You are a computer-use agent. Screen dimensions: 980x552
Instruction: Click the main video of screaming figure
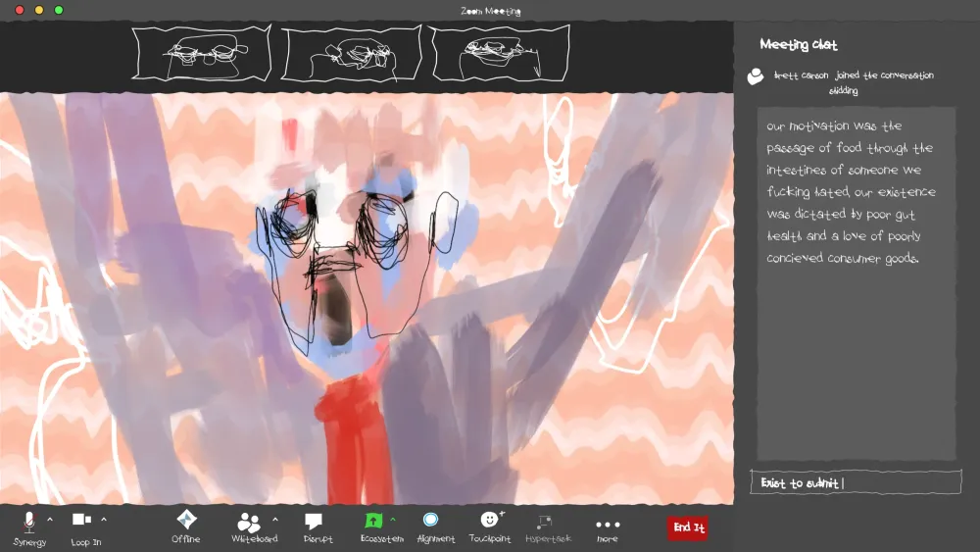367,299
